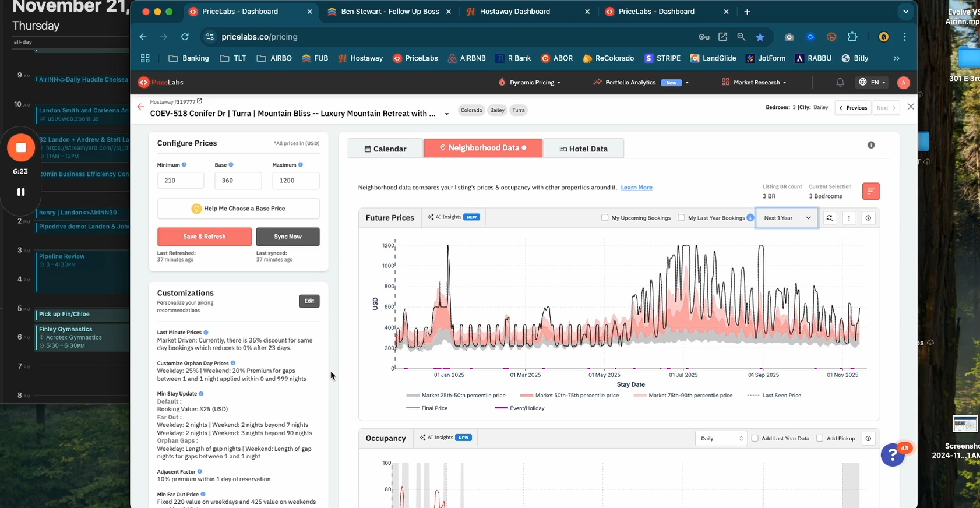Click the back arrow beside listing name

click(x=140, y=107)
